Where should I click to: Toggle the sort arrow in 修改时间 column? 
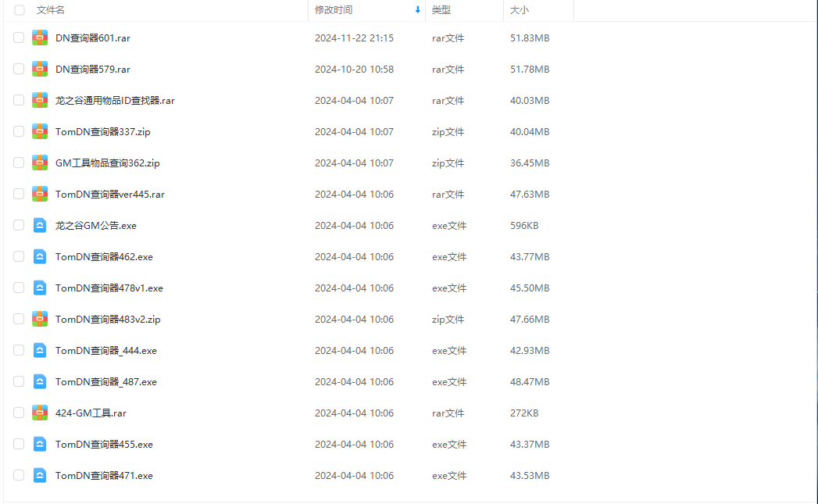click(x=418, y=9)
